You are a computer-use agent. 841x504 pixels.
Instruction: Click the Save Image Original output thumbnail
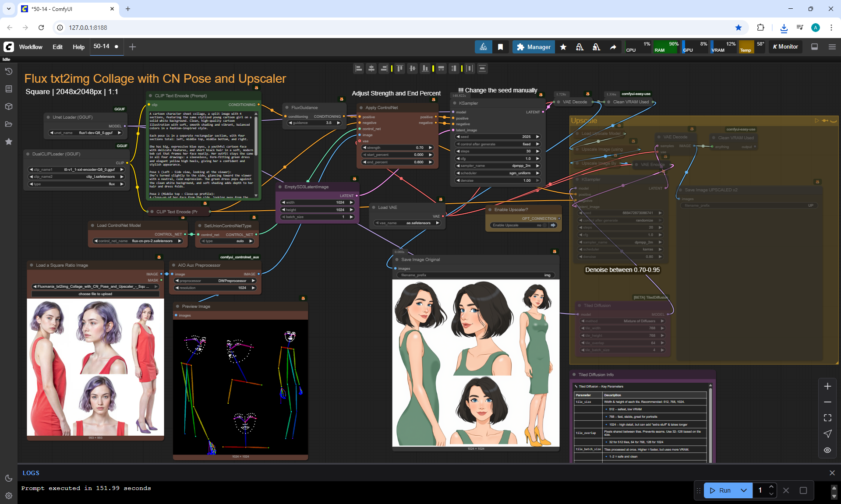(x=476, y=363)
